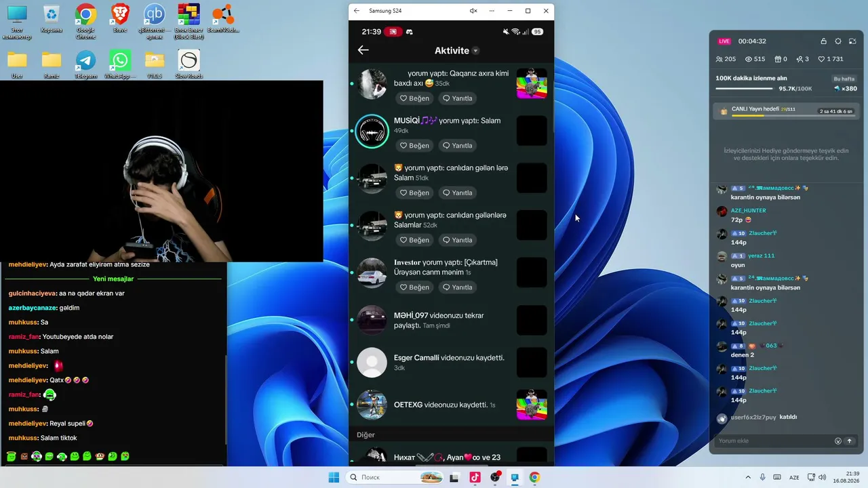Click the back arrow in Samsung S24 title bar
Screen dimensions: 868x488
(357, 11)
